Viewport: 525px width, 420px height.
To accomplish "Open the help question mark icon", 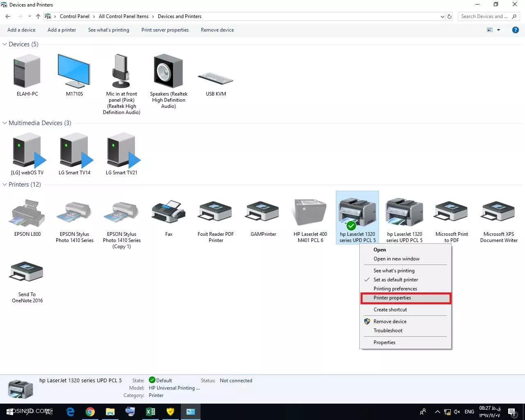I will 516,30.
